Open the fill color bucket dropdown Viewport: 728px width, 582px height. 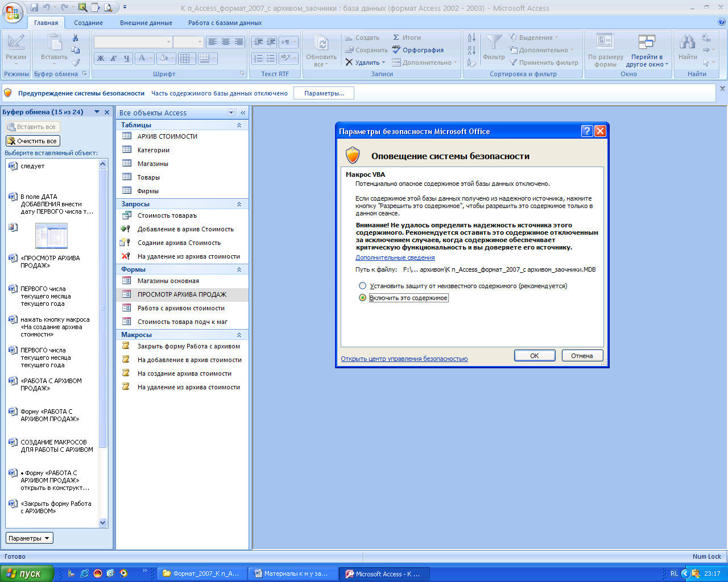click(172, 58)
